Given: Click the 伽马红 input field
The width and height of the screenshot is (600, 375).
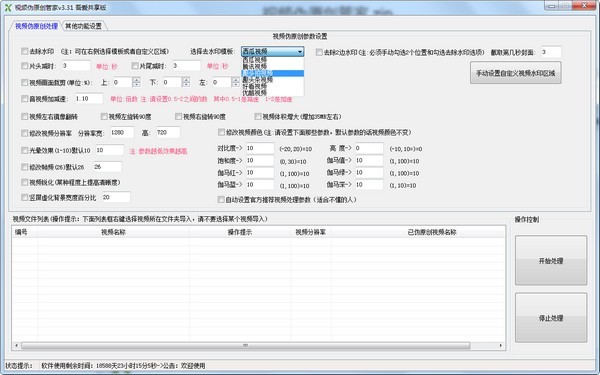Looking at the screenshot, I should (260, 173).
